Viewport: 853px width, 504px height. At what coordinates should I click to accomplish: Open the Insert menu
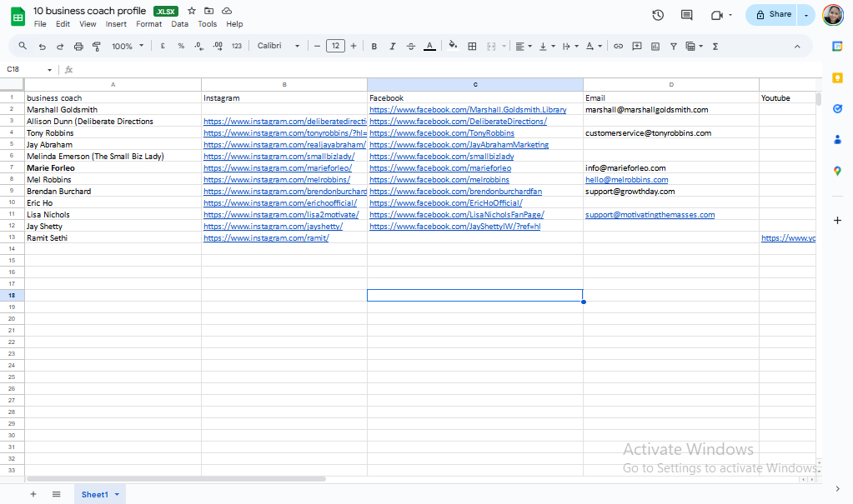click(x=116, y=24)
